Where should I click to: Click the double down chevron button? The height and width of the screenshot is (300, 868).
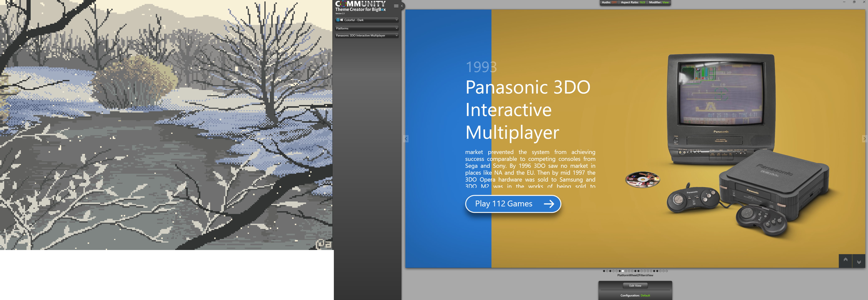[859, 261]
